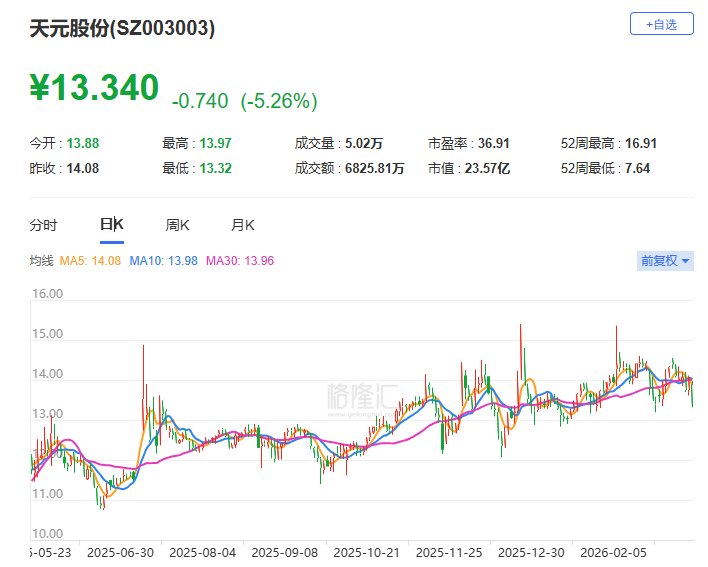Add stock to watchlist with +自选
The height and width of the screenshot is (567, 708).
661,23
